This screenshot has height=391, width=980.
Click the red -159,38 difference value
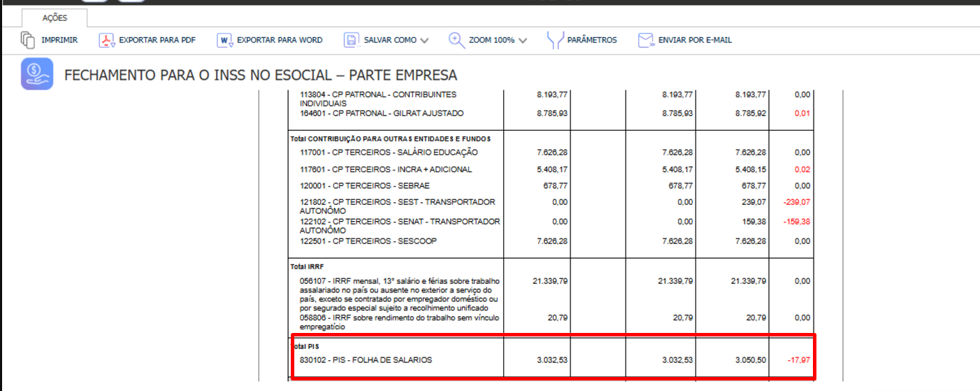(797, 222)
